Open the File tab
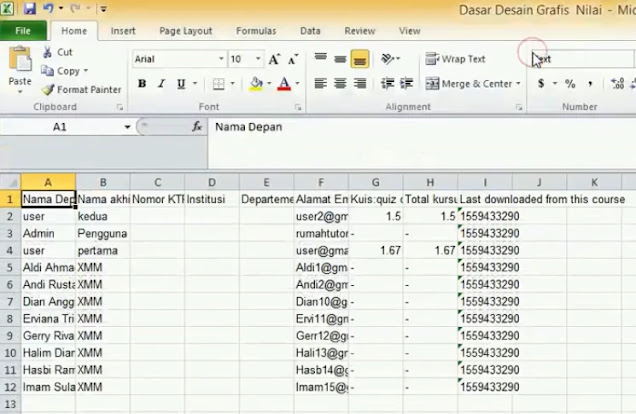Screen dimensions: 636x414 click(23, 31)
